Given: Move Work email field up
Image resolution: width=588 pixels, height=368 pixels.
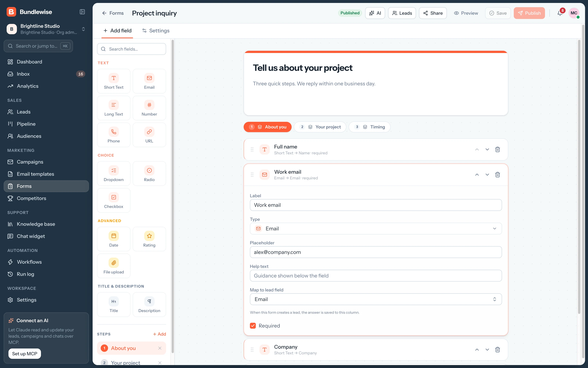Looking at the screenshot, I should tap(477, 175).
